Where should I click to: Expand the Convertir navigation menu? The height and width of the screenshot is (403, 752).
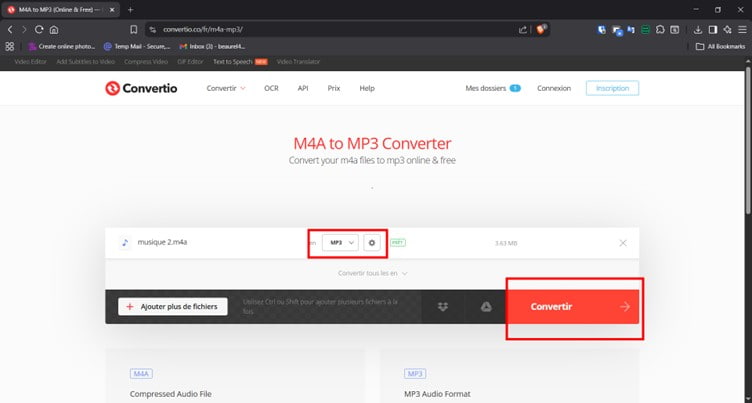(226, 88)
